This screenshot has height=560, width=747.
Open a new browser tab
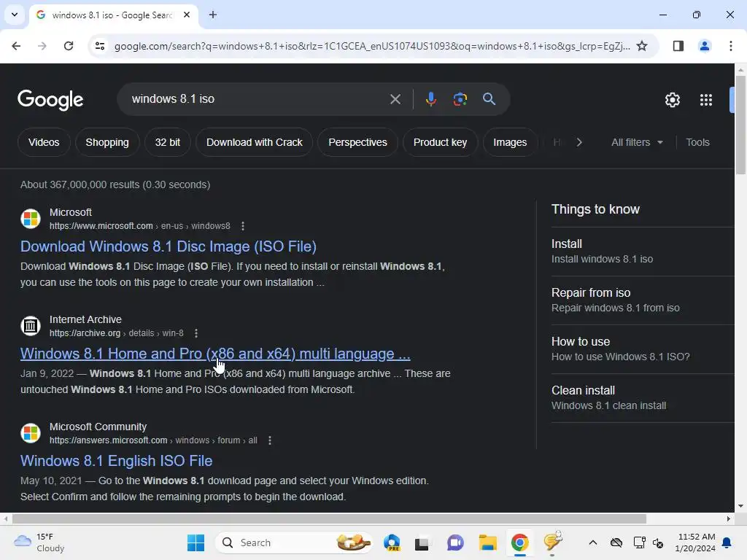tap(213, 15)
